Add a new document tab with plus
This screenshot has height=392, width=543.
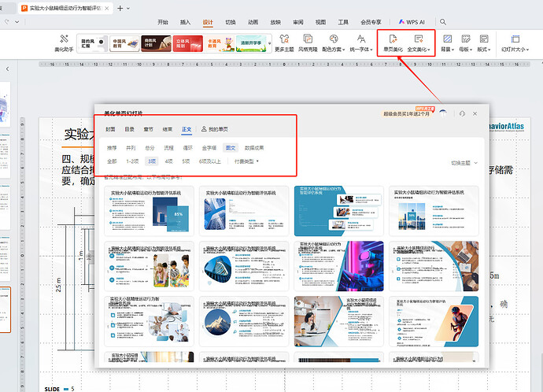point(120,8)
